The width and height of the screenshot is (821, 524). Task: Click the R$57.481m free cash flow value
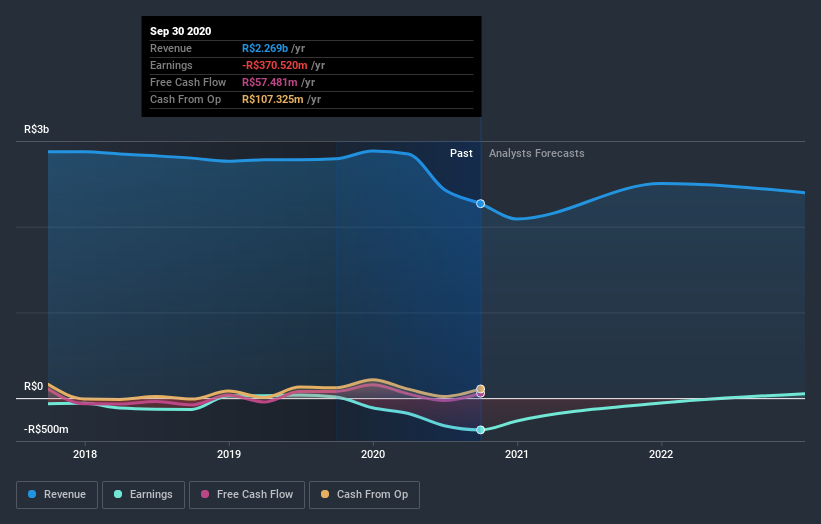point(270,82)
